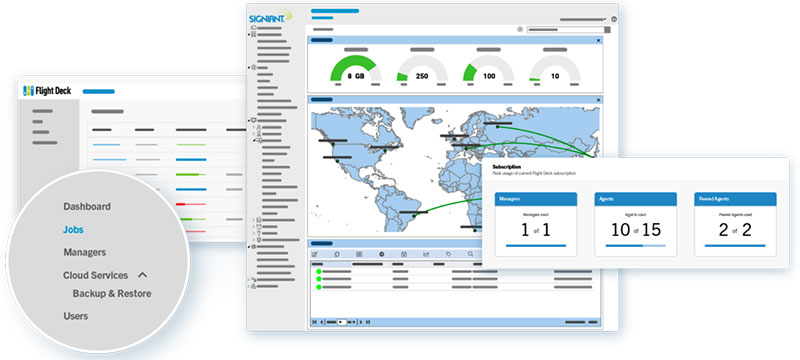Viewport: 800px width, 360px height.
Task: Click the edit pencil icon in job toolbar
Action: [x=315, y=254]
